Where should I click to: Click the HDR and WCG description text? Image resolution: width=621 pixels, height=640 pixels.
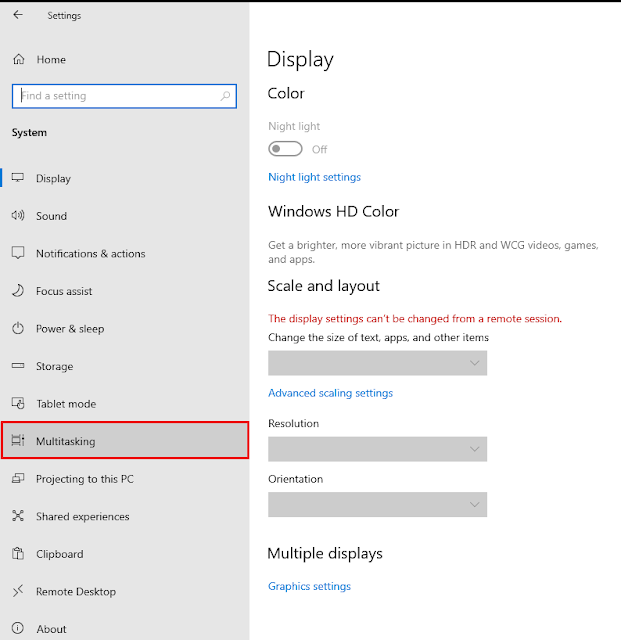[x=433, y=252]
